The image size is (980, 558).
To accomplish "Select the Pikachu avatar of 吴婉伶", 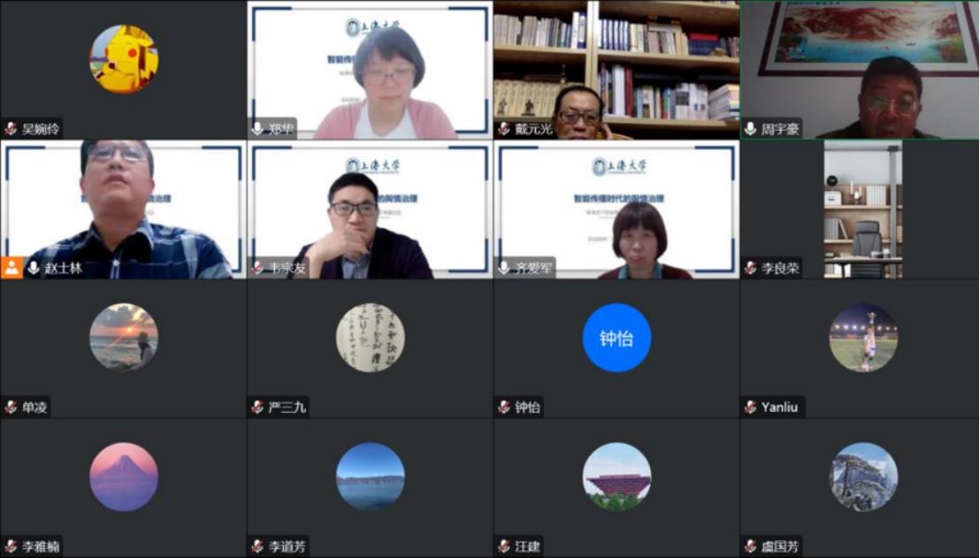I will [x=124, y=59].
